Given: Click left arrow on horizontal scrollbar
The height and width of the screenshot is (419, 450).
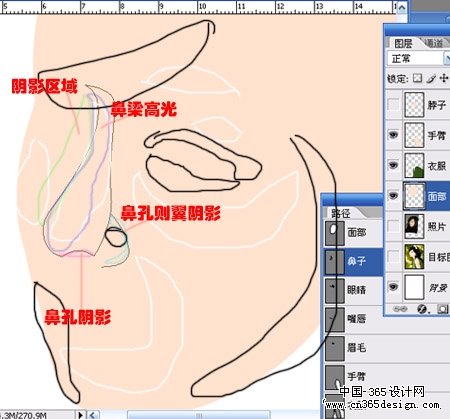Looking at the screenshot, I should tap(93, 415).
